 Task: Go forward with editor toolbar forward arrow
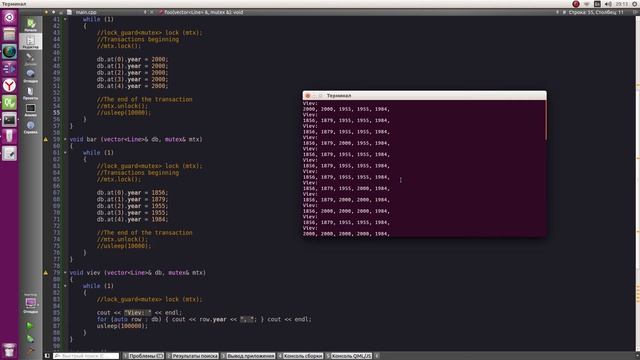click(53, 12)
